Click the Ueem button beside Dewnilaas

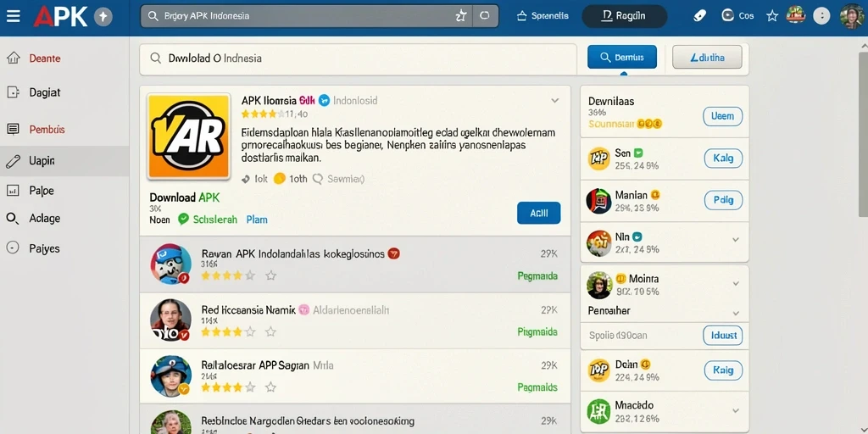722,116
